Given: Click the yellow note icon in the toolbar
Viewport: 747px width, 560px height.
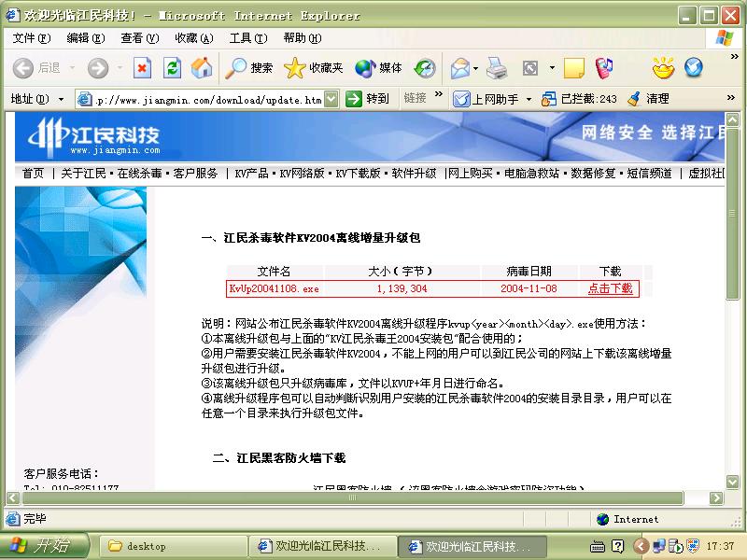Looking at the screenshot, I should pyautogui.click(x=573, y=68).
